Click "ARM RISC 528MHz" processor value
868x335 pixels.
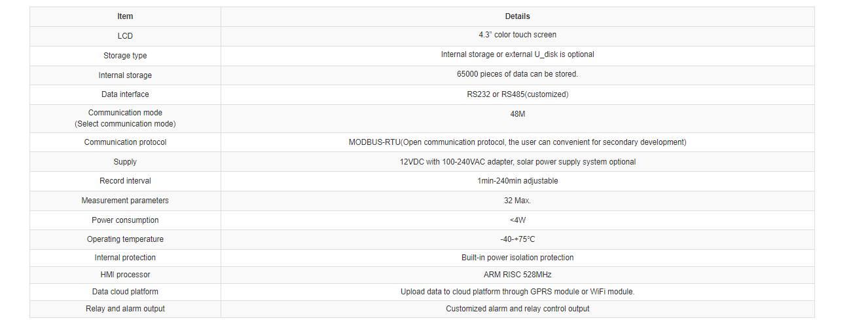click(517, 275)
